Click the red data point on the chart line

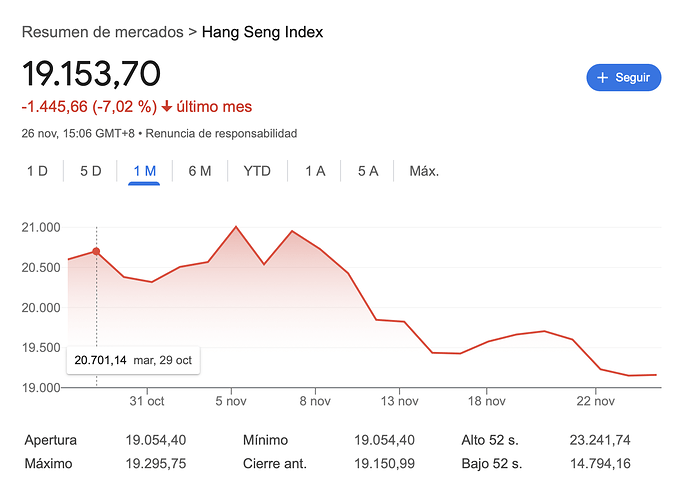click(96, 251)
